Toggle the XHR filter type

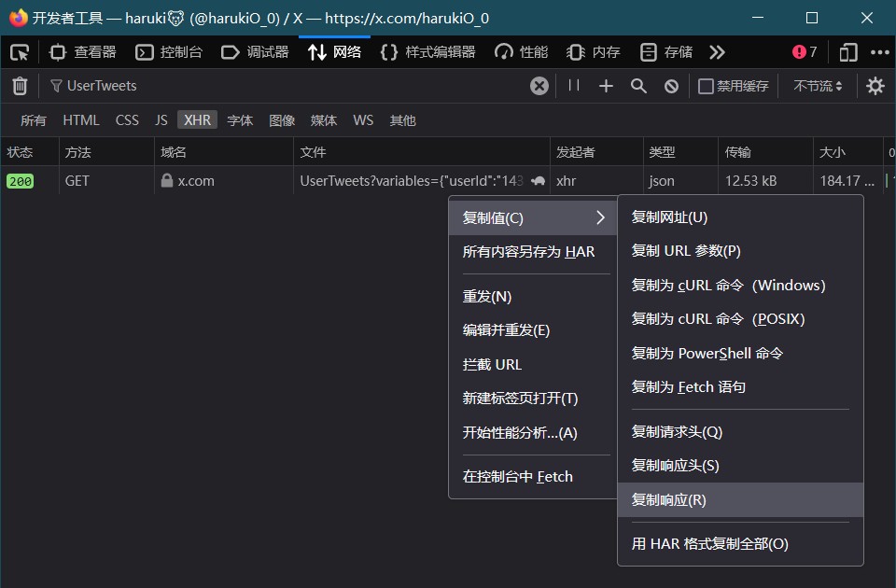point(197,120)
